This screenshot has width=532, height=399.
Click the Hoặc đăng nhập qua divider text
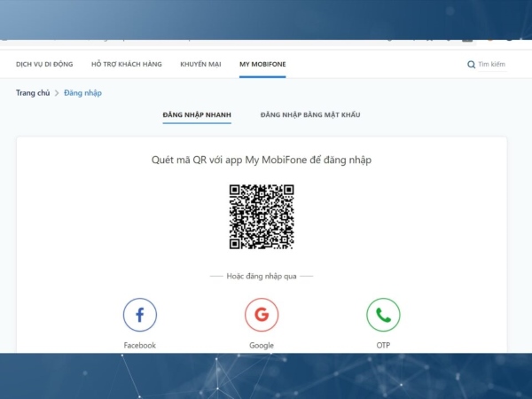click(x=262, y=277)
